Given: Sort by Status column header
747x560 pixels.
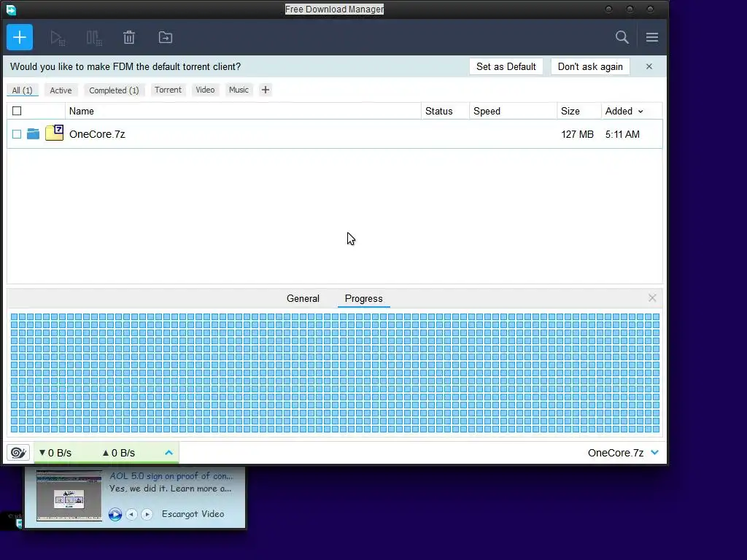Looking at the screenshot, I should point(445,111).
